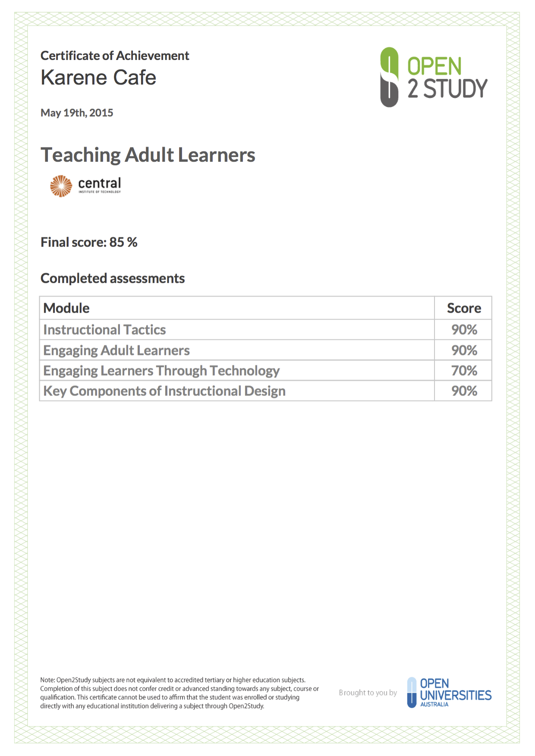This screenshot has width=535, height=756.
Task: Click Key Components of Instructional Design
Action: [164, 391]
